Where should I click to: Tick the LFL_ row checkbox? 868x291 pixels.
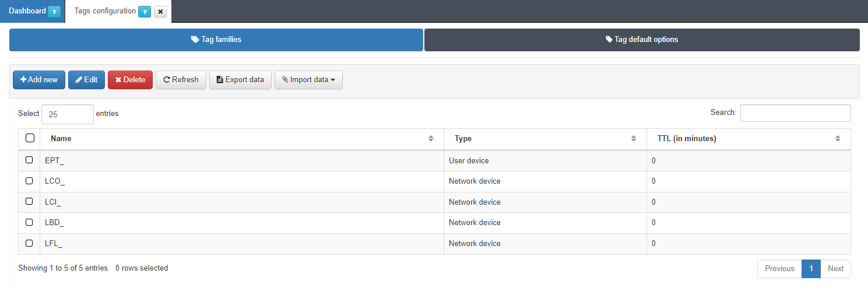pos(29,243)
